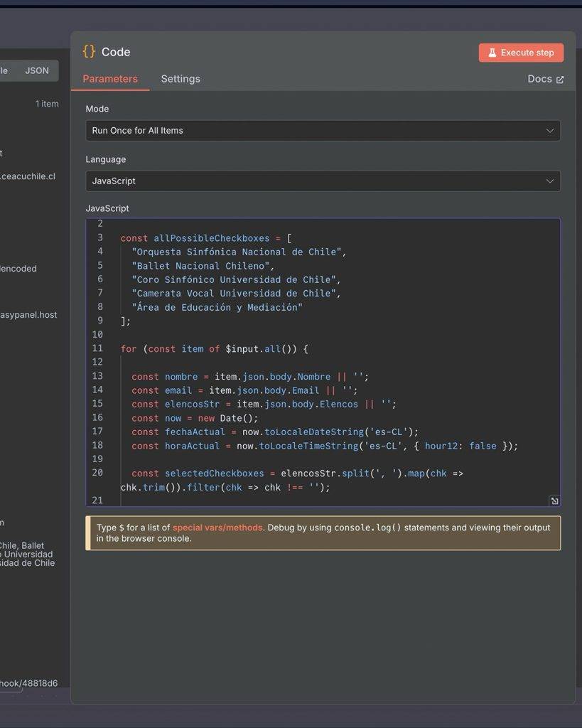Select the Parameters tab
This screenshot has width=582, height=728.
pyautogui.click(x=110, y=79)
